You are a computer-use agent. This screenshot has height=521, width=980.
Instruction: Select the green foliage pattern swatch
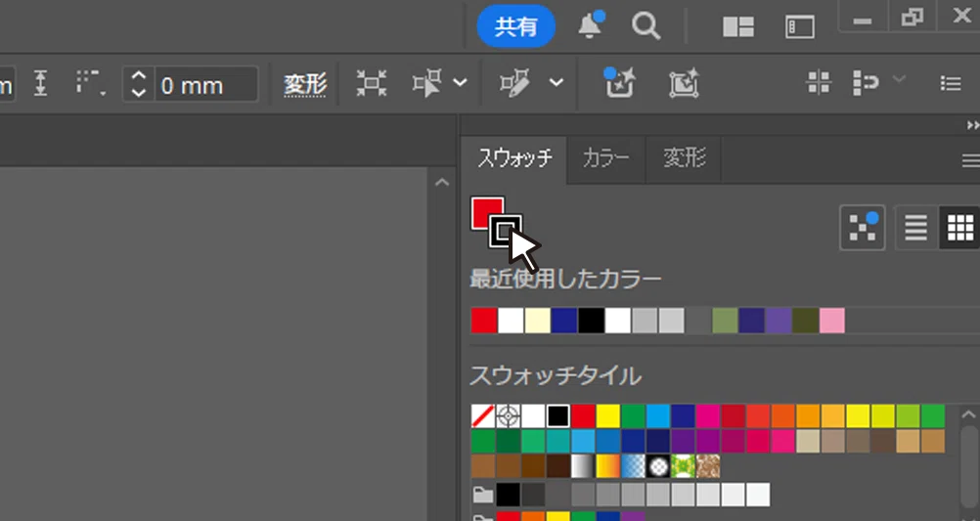(x=683, y=466)
